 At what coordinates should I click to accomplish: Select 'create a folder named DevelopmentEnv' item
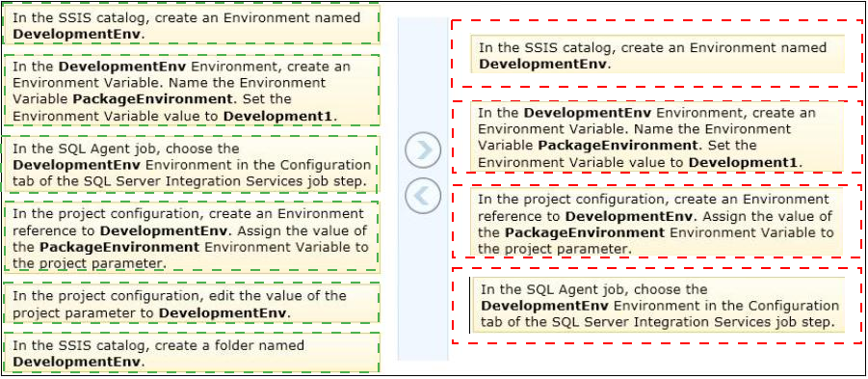pyautogui.click(x=191, y=352)
